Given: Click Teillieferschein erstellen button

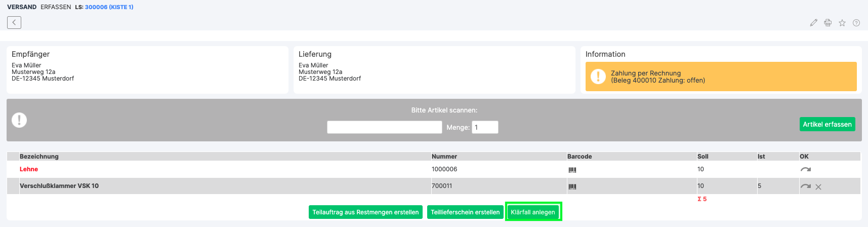Looking at the screenshot, I should [465, 212].
